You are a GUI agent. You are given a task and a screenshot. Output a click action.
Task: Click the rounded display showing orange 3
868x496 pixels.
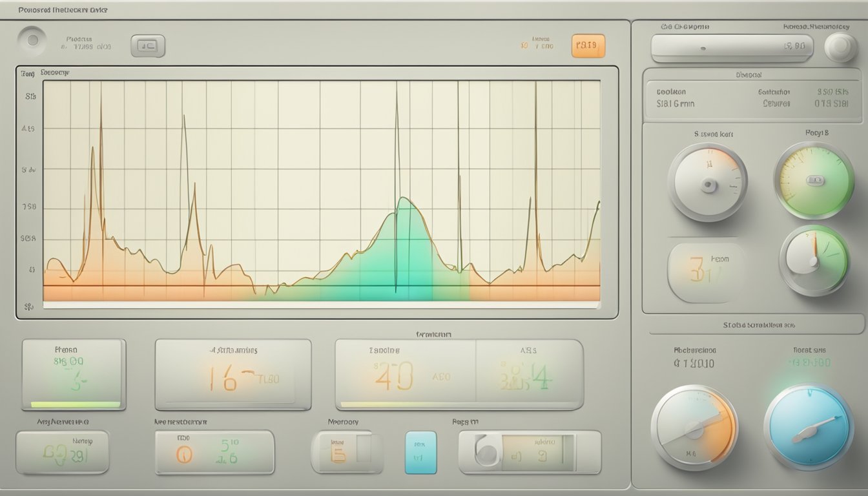(706, 273)
